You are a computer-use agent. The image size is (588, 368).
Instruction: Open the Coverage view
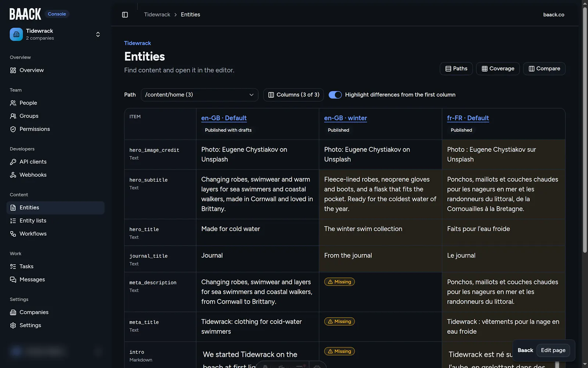[498, 69]
